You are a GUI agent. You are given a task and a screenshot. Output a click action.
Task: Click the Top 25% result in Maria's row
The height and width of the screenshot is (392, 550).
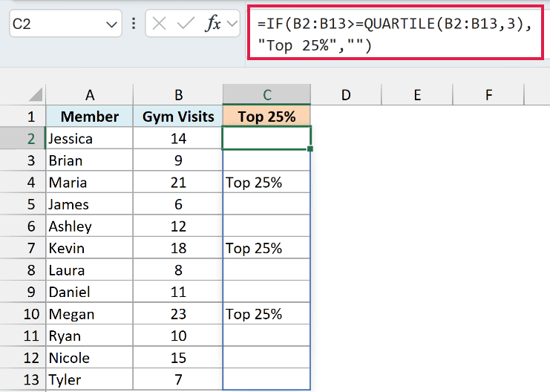tap(266, 182)
